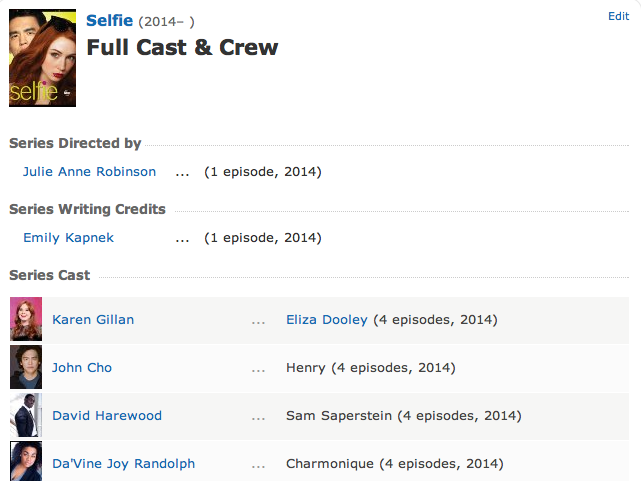Click John Cho's headshot thumbnail

point(26,367)
